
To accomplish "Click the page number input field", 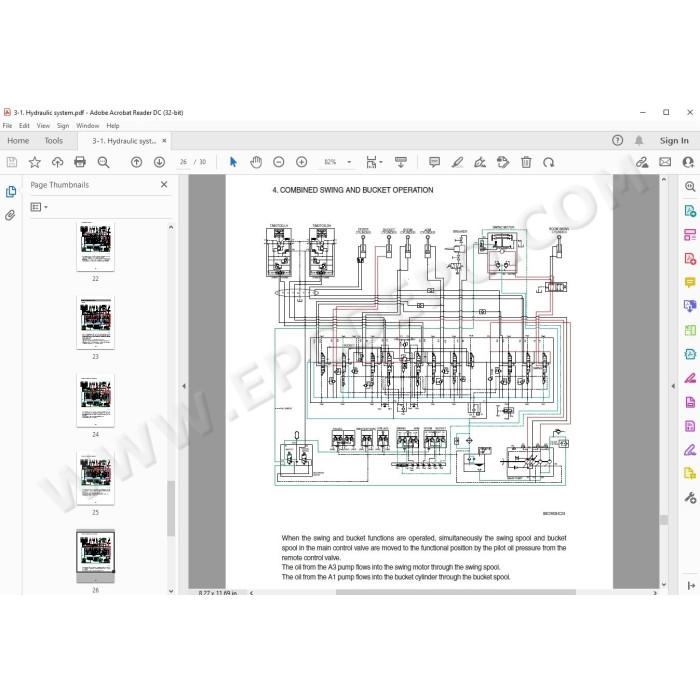I will point(183,162).
